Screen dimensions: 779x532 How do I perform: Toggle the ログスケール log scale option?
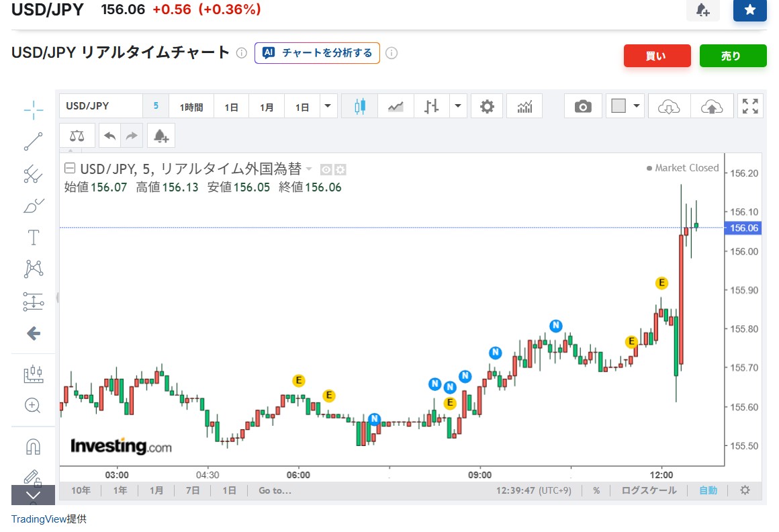pos(649,490)
